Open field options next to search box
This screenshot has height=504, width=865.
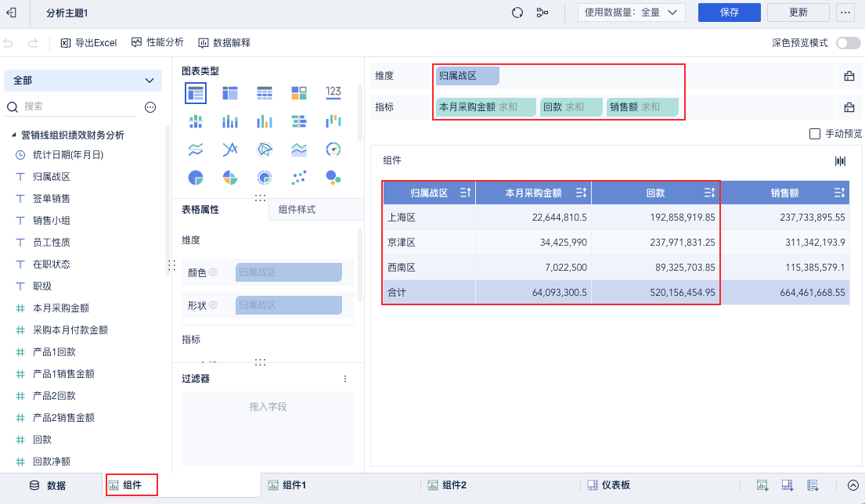point(150,107)
